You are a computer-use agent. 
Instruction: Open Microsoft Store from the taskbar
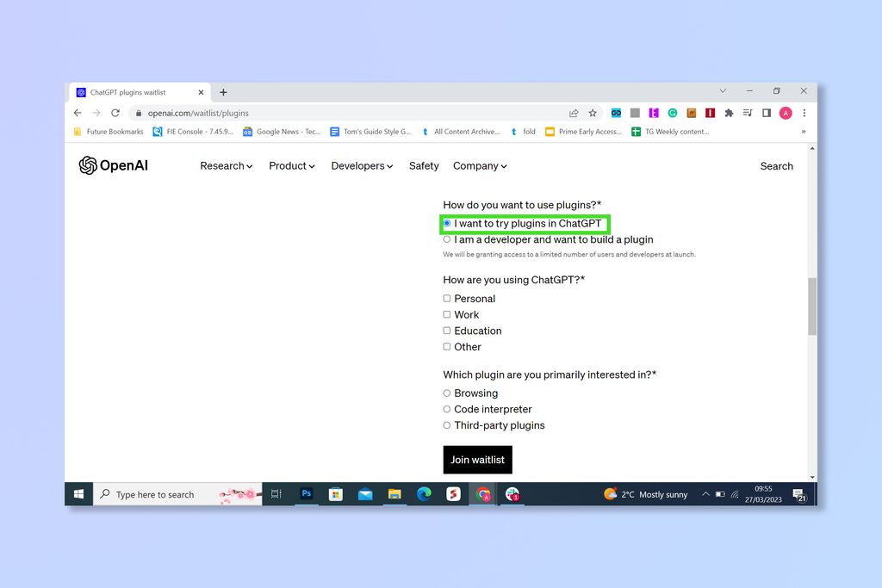point(336,494)
